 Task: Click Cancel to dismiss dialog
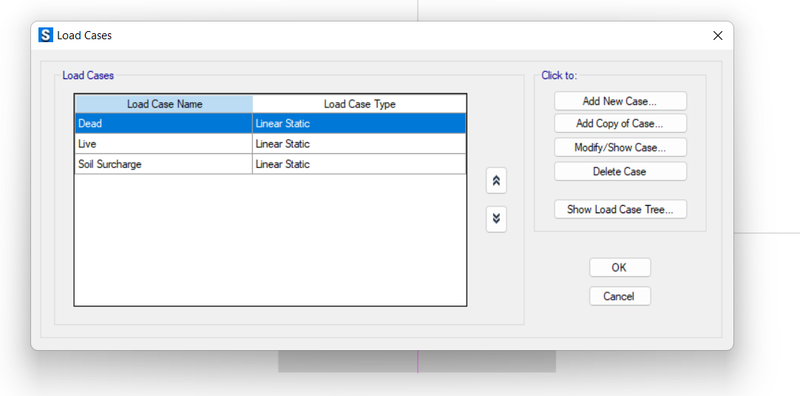coord(620,296)
